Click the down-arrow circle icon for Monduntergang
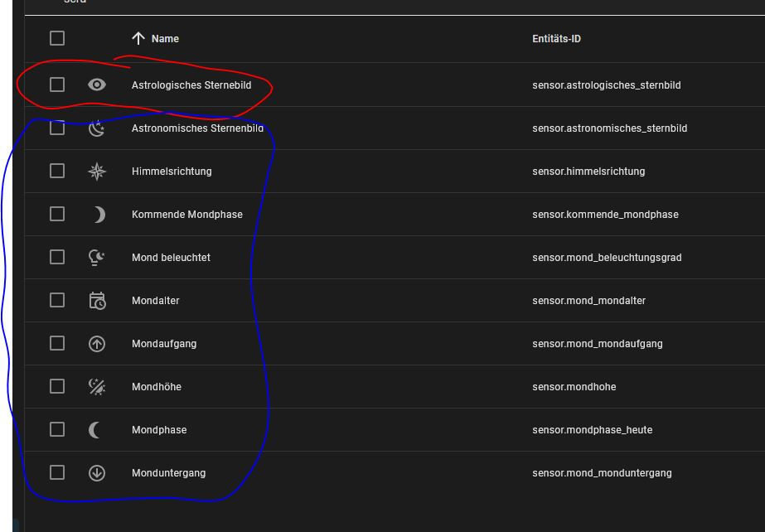The width and height of the screenshot is (765, 532). [x=97, y=473]
